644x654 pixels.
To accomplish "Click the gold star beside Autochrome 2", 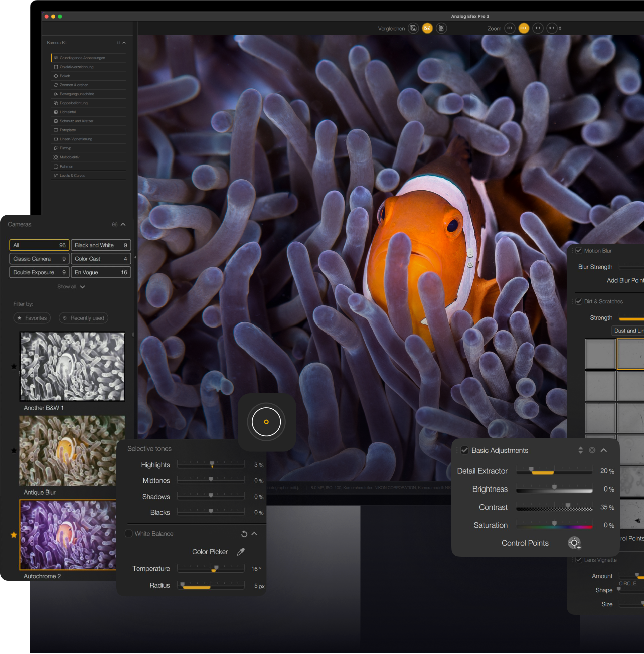I will 14,535.
